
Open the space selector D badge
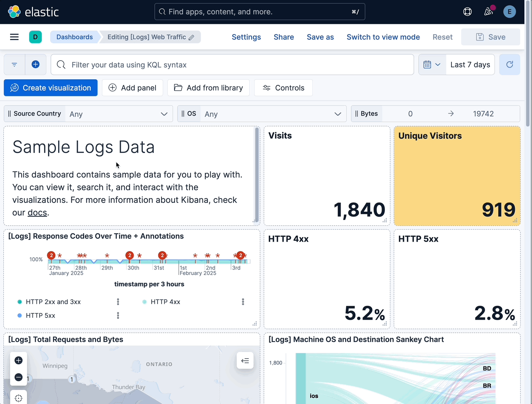click(35, 37)
